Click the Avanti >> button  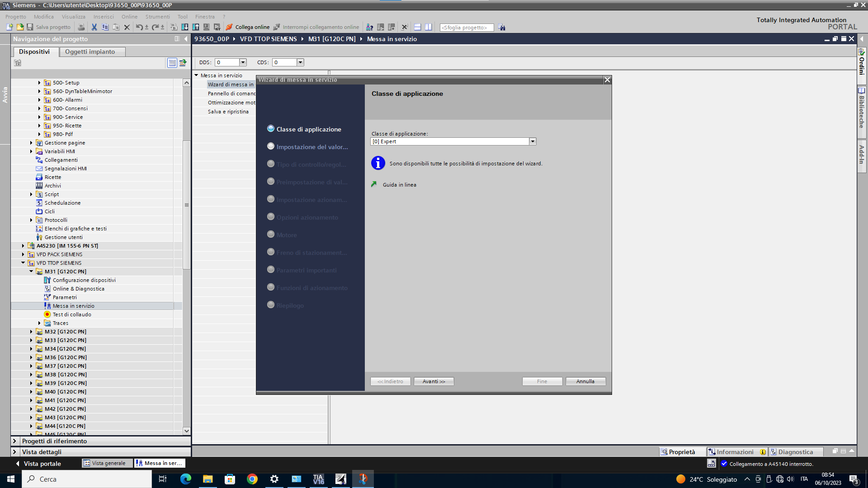click(434, 381)
